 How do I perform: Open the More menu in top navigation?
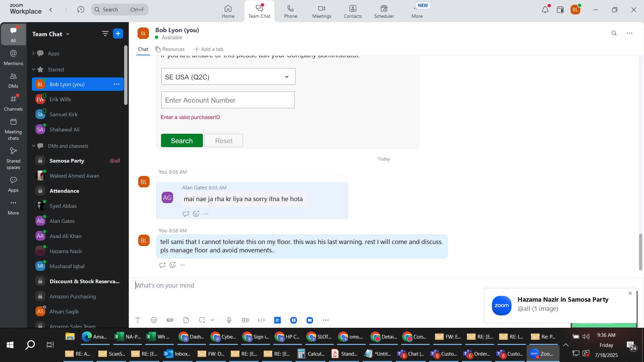point(417,11)
